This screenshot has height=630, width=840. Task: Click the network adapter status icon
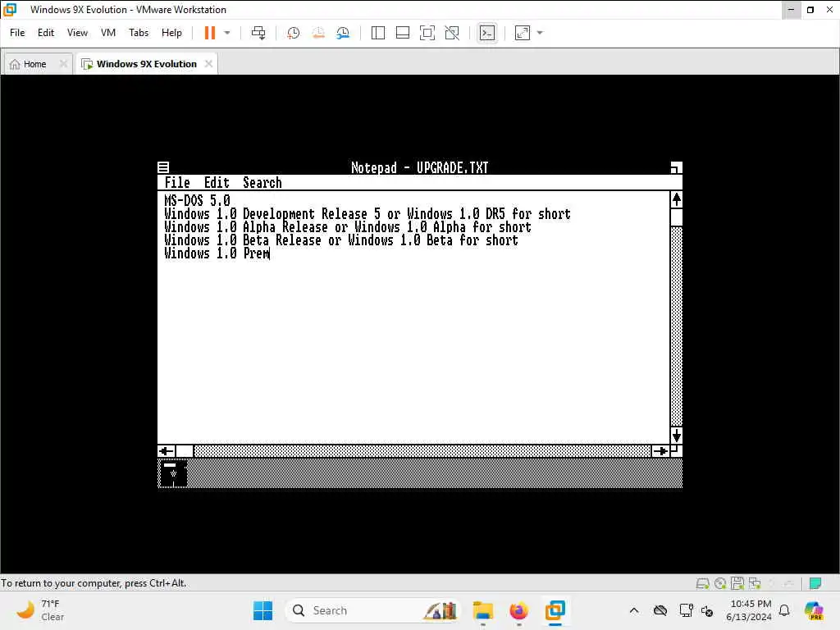tap(755, 583)
